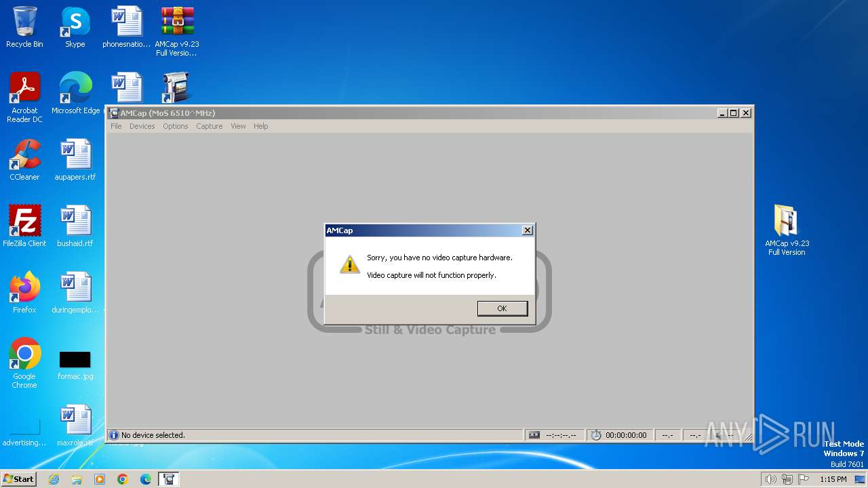Maximize the AMCap main window
868x488 pixels.
coord(733,113)
